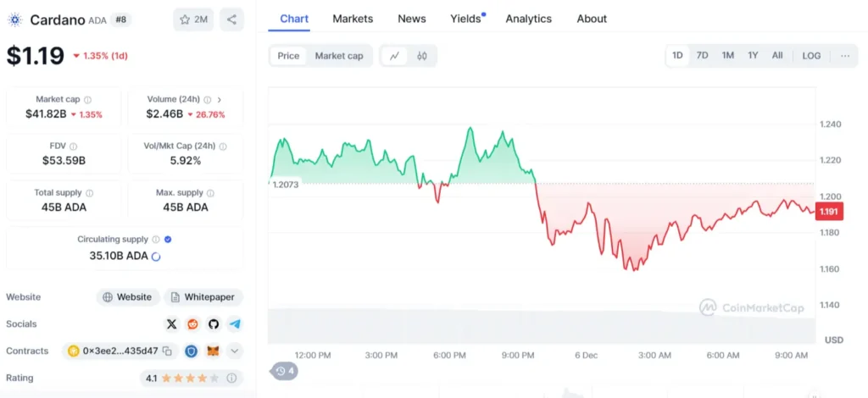Click the 0x3ee2...435d47 contract address
The height and width of the screenshot is (398, 868).
120,351
